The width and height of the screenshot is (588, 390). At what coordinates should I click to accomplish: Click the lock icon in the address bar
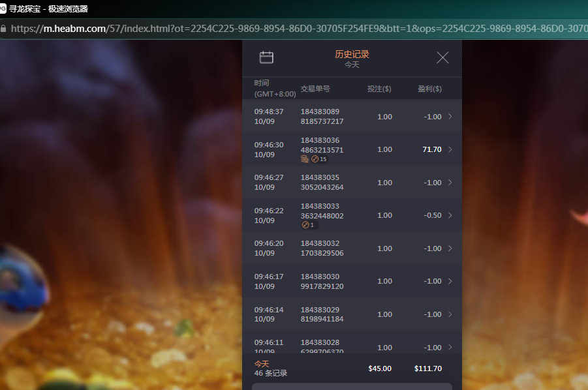pos(4,29)
